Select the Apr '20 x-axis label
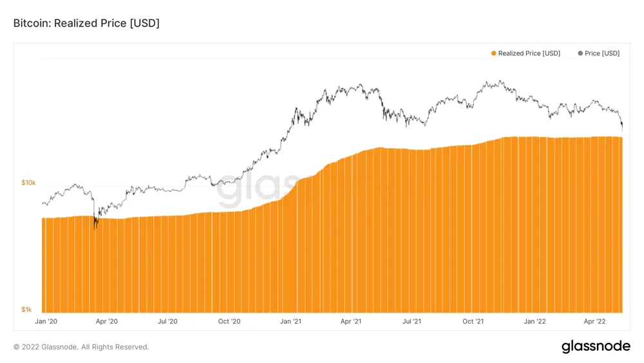Image resolution: width=644 pixels, height=363 pixels. click(x=106, y=321)
